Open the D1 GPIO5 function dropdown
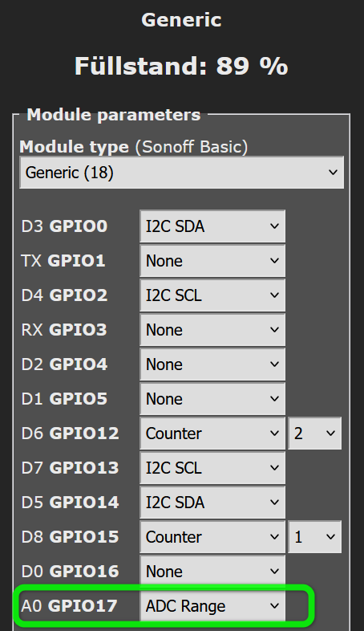The height and width of the screenshot is (631, 364). coord(212,399)
